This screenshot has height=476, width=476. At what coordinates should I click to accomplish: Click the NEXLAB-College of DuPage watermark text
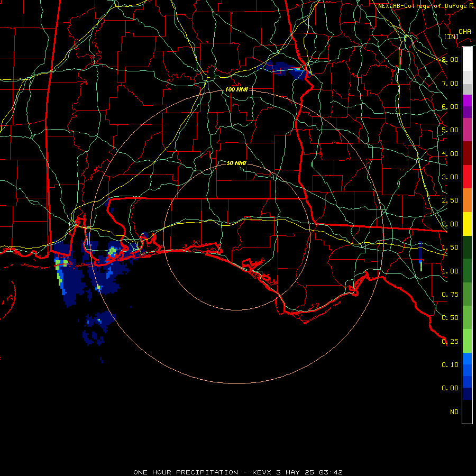[x=426, y=6]
